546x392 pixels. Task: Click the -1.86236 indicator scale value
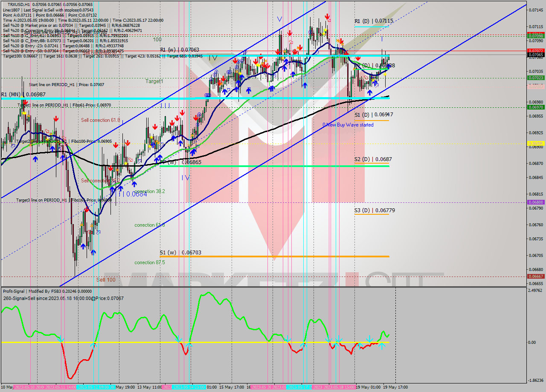point(535,380)
